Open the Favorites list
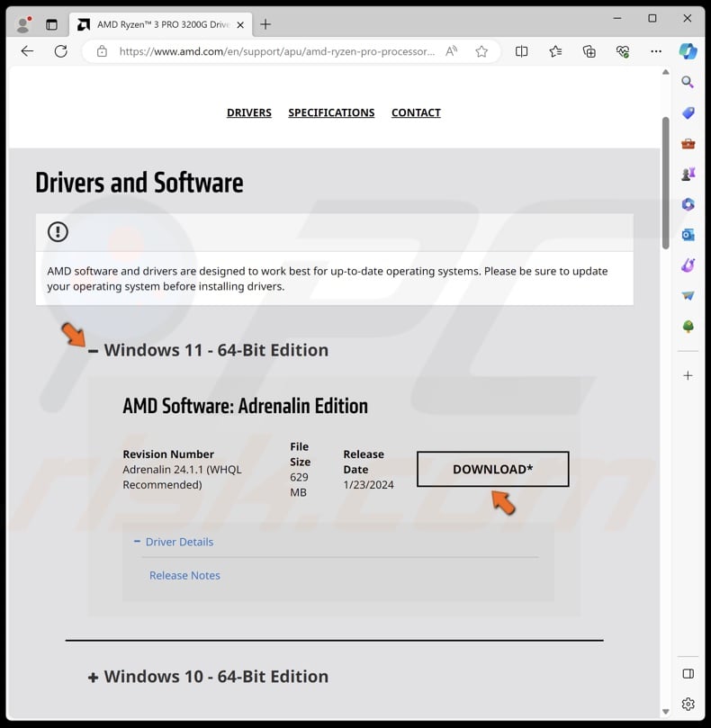 [x=555, y=51]
